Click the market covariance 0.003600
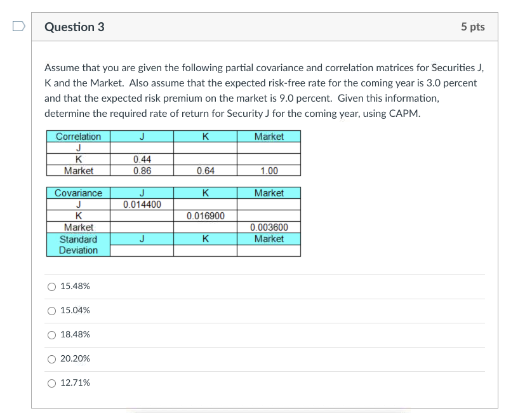Viewport: 532px width, 413px height. 269,226
